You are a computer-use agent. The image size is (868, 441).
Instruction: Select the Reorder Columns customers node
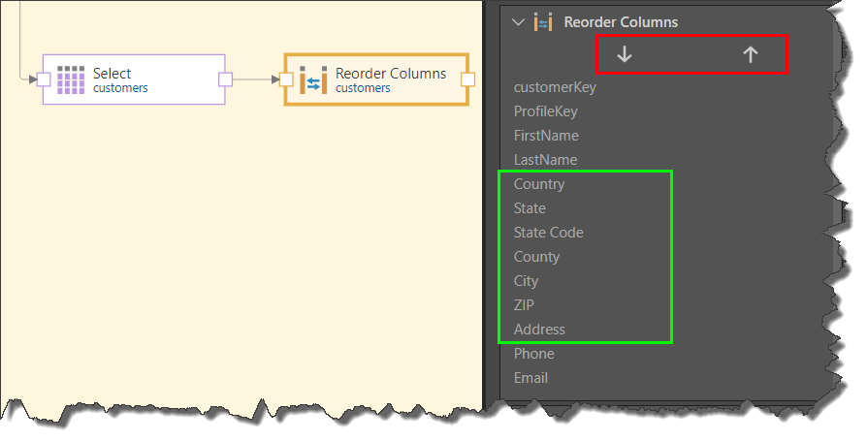pyautogui.click(x=376, y=79)
